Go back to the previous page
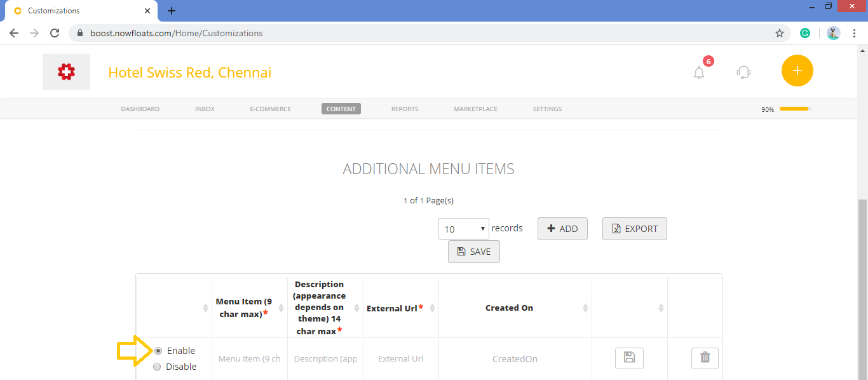Screen dimensions: 868x380 14,33
